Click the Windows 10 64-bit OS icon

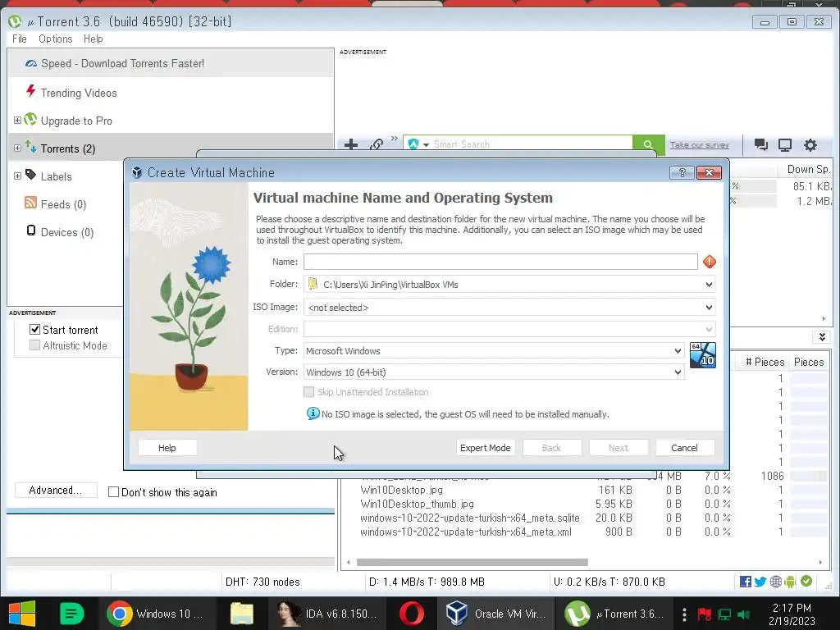[702, 355]
